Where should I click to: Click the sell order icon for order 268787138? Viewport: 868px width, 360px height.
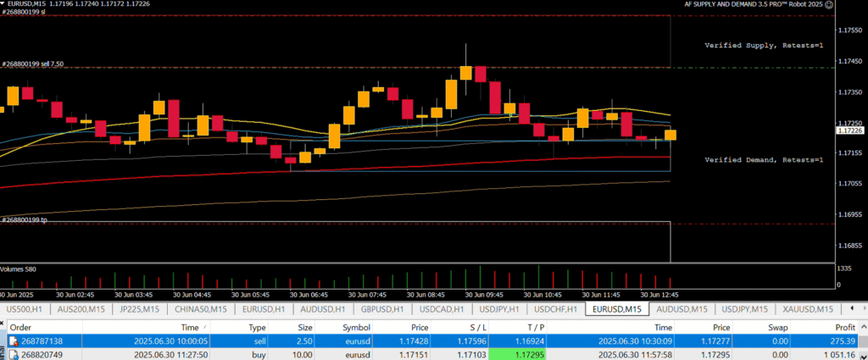(x=14, y=340)
